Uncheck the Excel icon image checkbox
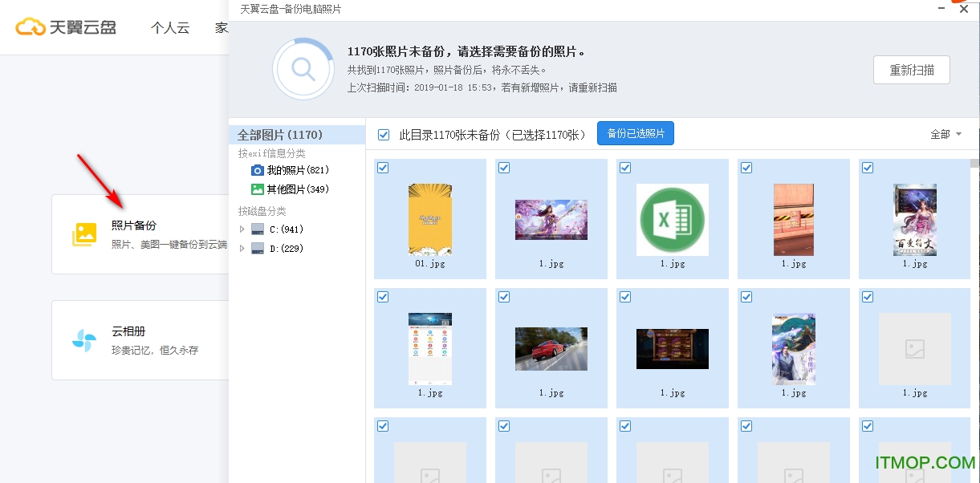The image size is (980, 483). (x=625, y=168)
